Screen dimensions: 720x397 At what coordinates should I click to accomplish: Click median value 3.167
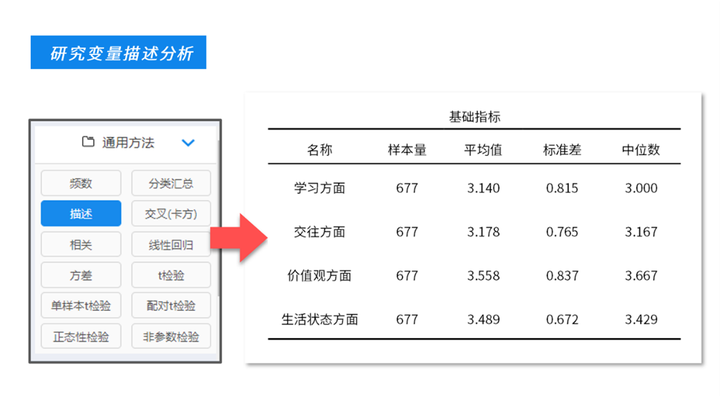641,232
